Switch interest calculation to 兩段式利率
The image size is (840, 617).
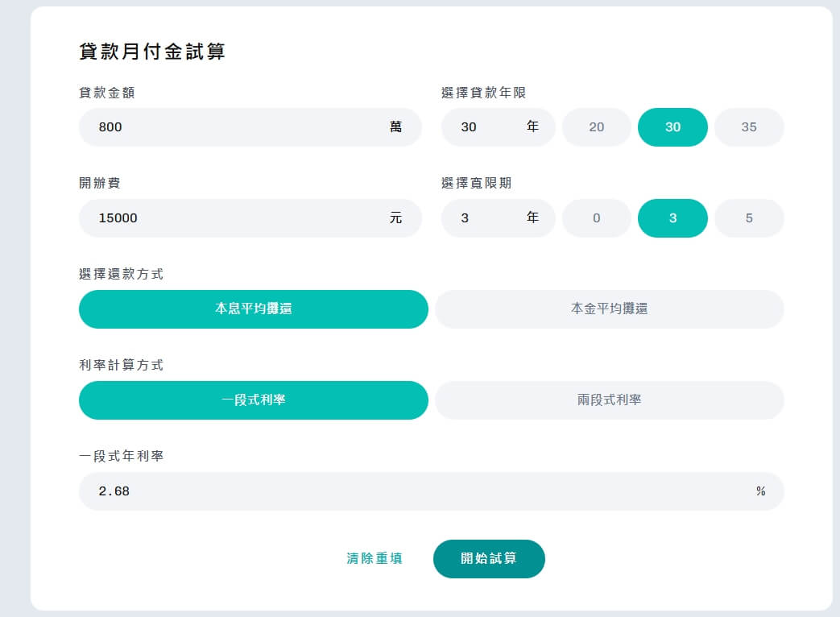[x=609, y=400]
